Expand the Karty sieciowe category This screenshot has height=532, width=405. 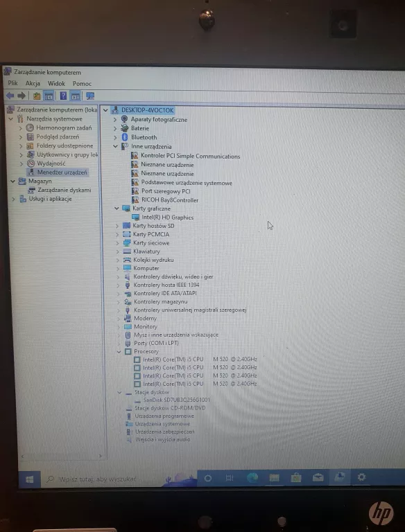tap(117, 243)
